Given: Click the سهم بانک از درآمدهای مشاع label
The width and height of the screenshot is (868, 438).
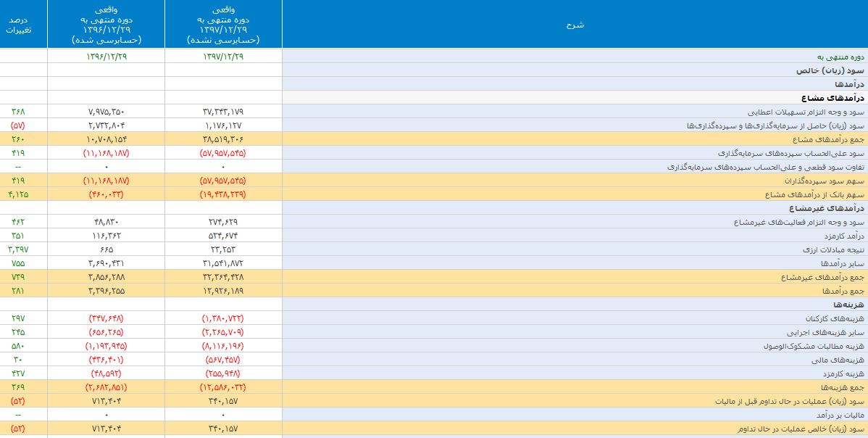Looking at the screenshot, I should pos(819,194).
